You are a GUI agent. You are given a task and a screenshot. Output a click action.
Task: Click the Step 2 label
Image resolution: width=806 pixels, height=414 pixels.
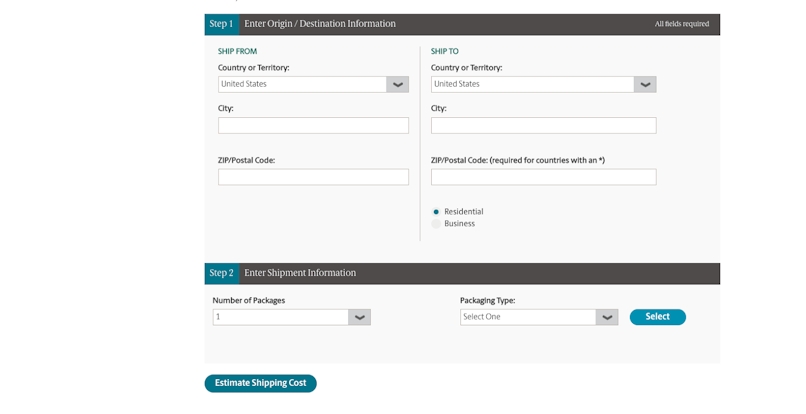[221, 273]
